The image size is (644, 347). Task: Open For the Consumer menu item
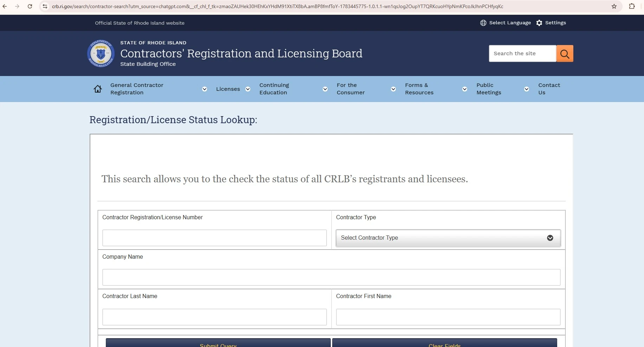(350, 89)
